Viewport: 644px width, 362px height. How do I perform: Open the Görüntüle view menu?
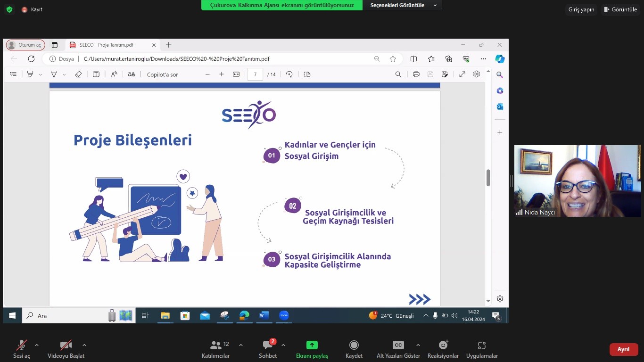(620, 9)
